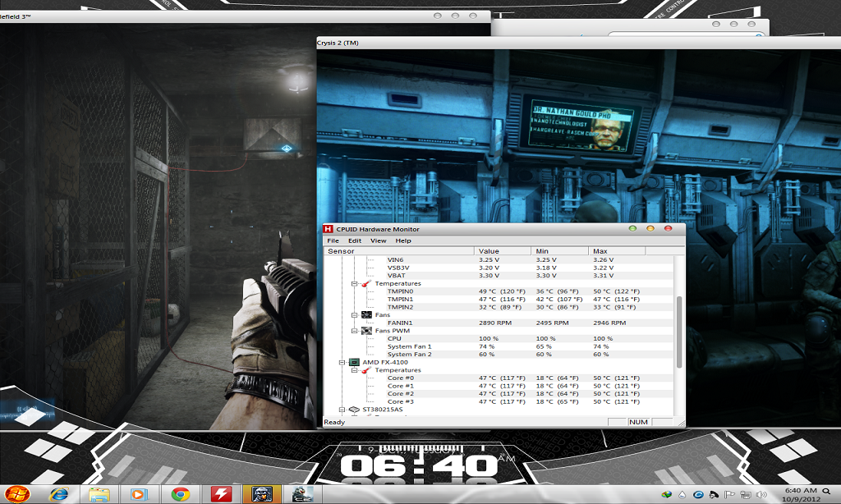Click the 2946 RPM max value
This screenshot has width=841, height=504.
tap(609, 323)
